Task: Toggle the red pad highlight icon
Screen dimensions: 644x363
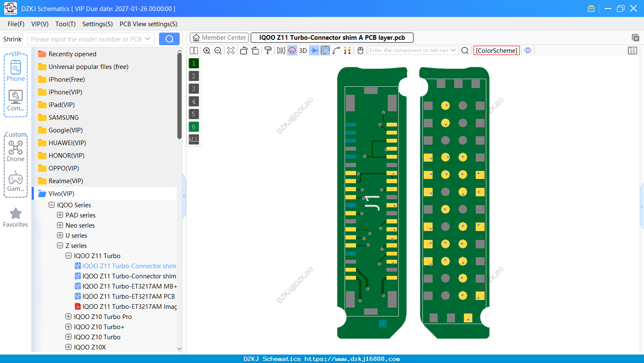Action: (292, 50)
